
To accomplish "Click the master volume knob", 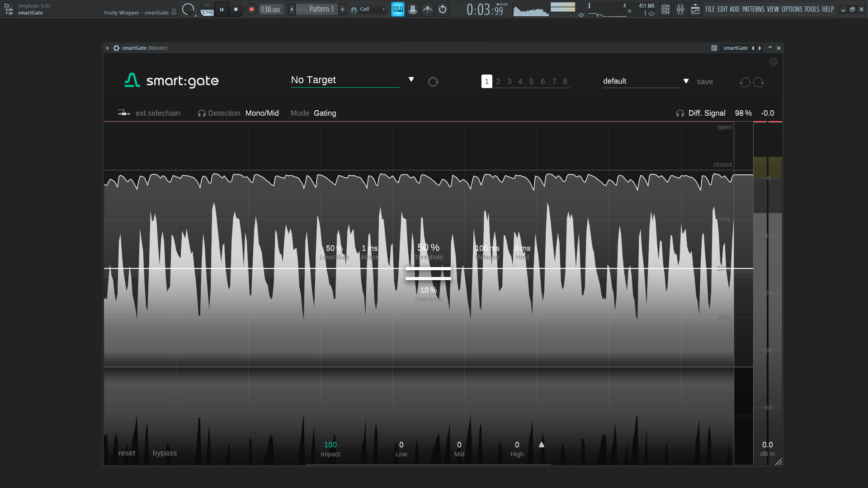I will 188,9.
